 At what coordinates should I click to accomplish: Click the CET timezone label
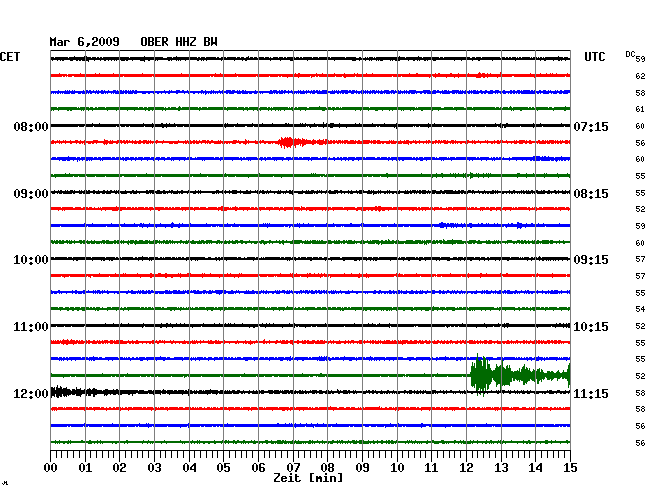(x=10, y=57)
